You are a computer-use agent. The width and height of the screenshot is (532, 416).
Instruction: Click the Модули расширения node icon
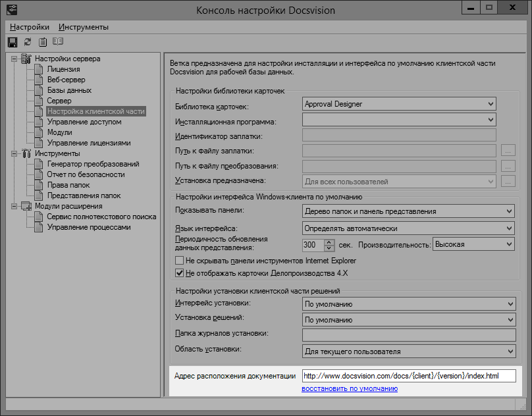click(x=26, y=206)
